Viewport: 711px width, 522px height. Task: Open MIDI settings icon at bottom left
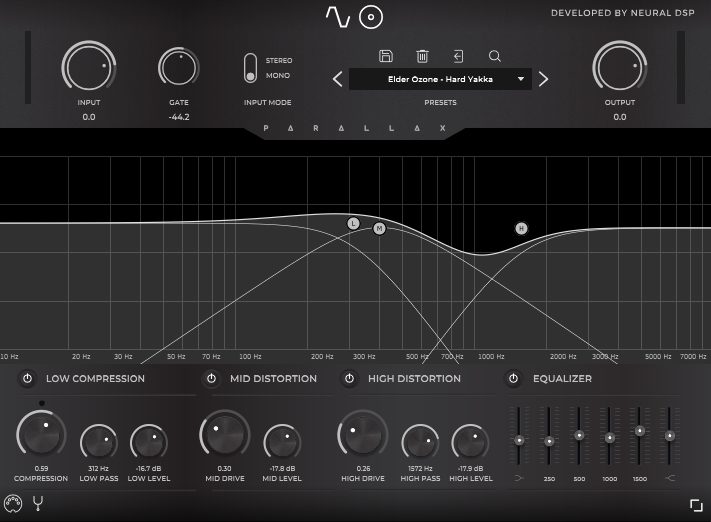pyautogui.click(x=13, y=503)
